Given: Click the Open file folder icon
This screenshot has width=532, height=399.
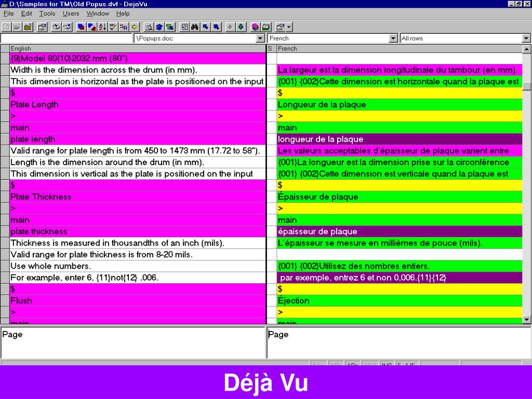Looking at the screenshot, I should pyautogui.click(x=17, y=27).
